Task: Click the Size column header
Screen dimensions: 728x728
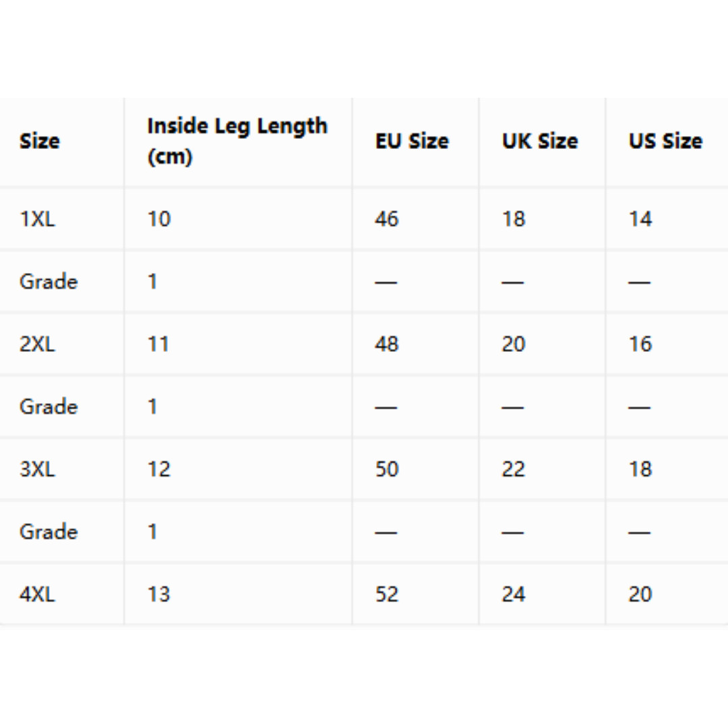Action: pos(40,141)
